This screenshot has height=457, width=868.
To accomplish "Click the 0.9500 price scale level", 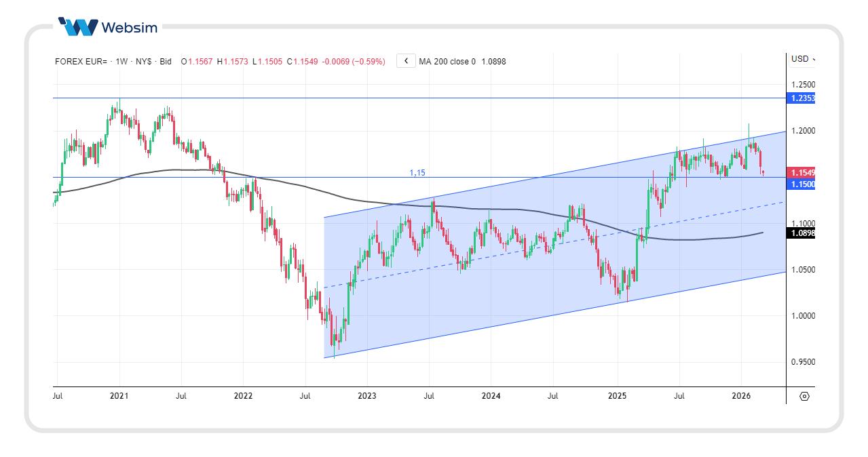I will pos(802,362).
